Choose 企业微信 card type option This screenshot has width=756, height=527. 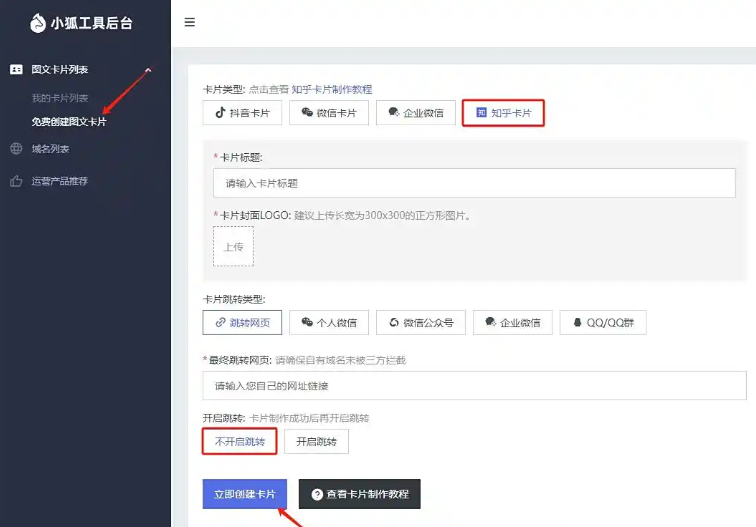[416, 113]
